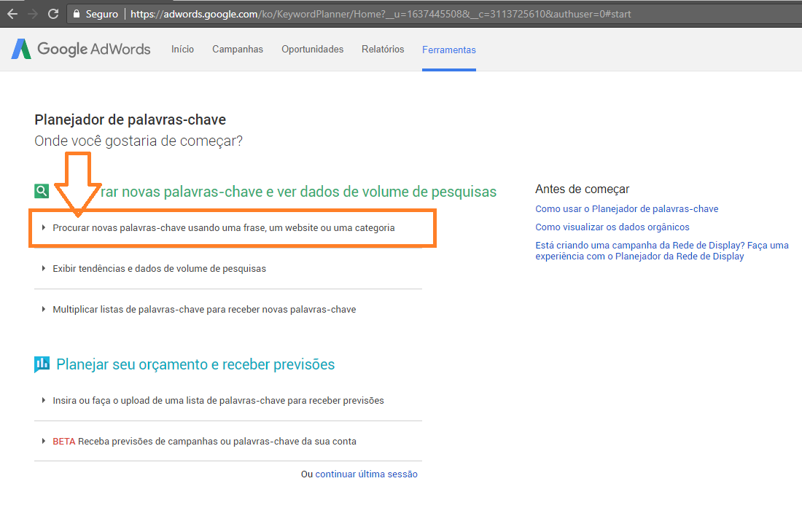
Task: Open 'Como usar o Planejador de palavras-chave' link
Action: tap(626, 209)
